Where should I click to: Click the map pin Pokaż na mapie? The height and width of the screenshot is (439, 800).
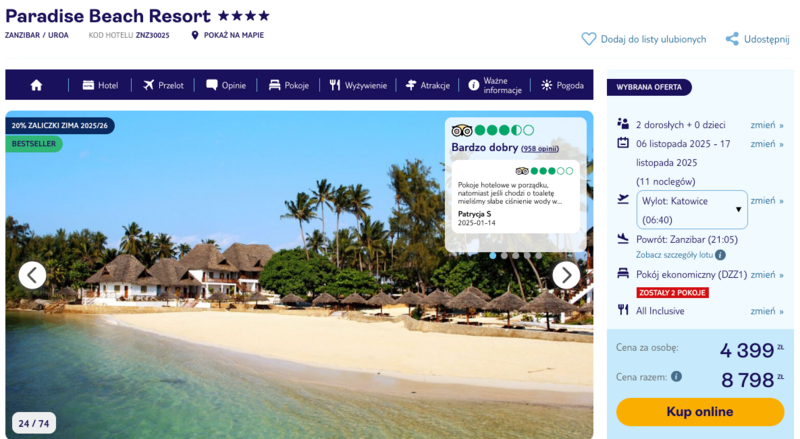194,35
